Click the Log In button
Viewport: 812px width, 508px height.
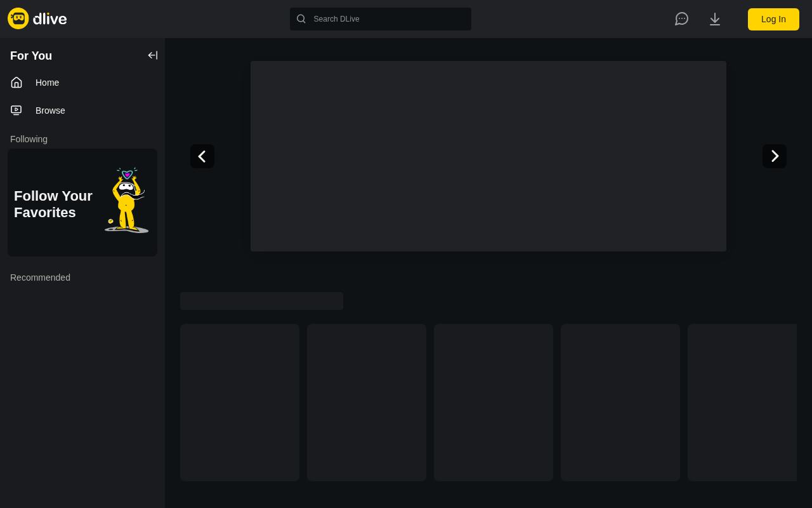point(773,19)
